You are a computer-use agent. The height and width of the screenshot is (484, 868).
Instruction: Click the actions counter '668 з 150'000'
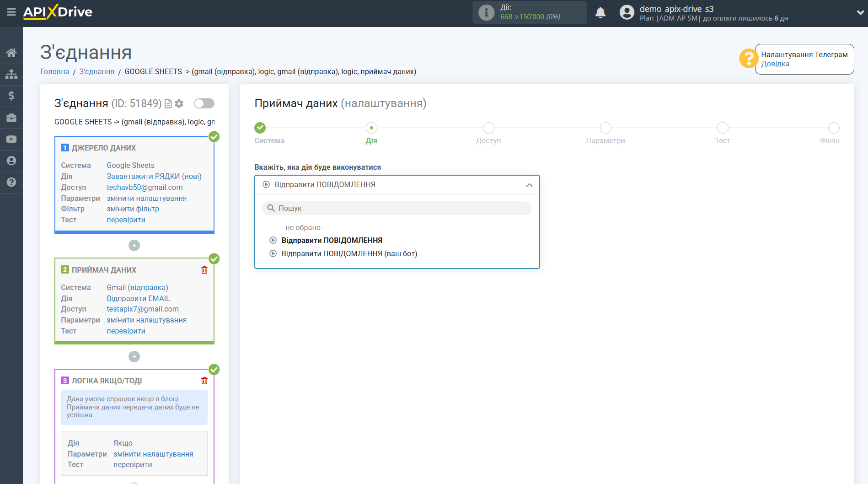coord(522,17)
